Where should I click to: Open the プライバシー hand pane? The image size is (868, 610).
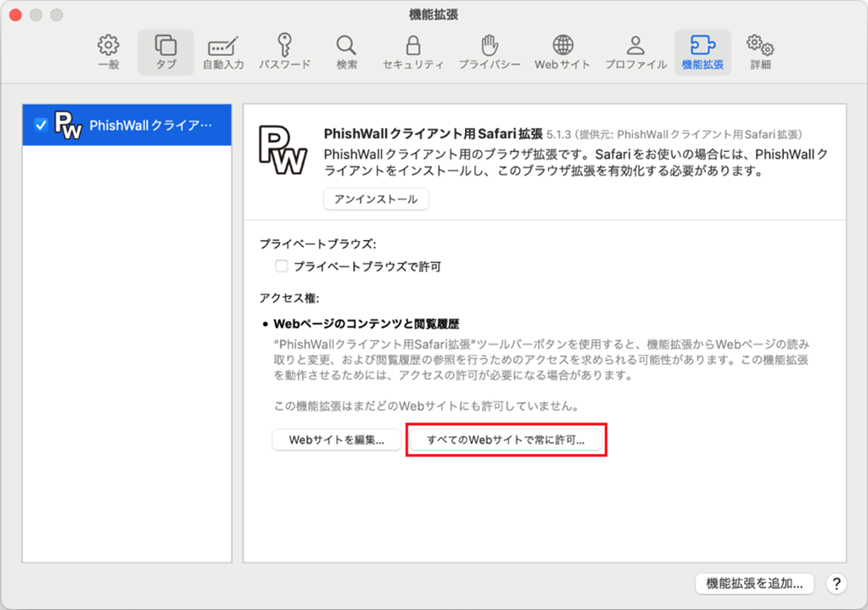tap(490, 53)
